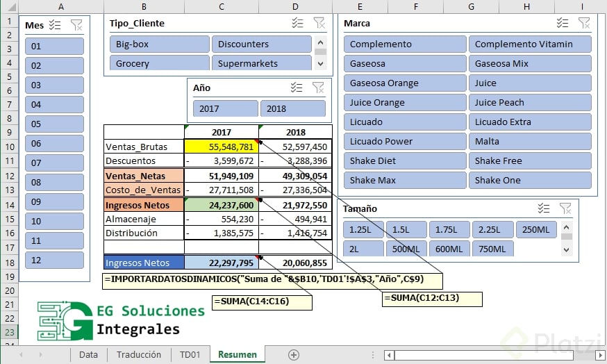This screenshot has width=607, height=364.
Task: Toggle multi-select in Tipo_Cliente slicer
Action: [297, 23]
